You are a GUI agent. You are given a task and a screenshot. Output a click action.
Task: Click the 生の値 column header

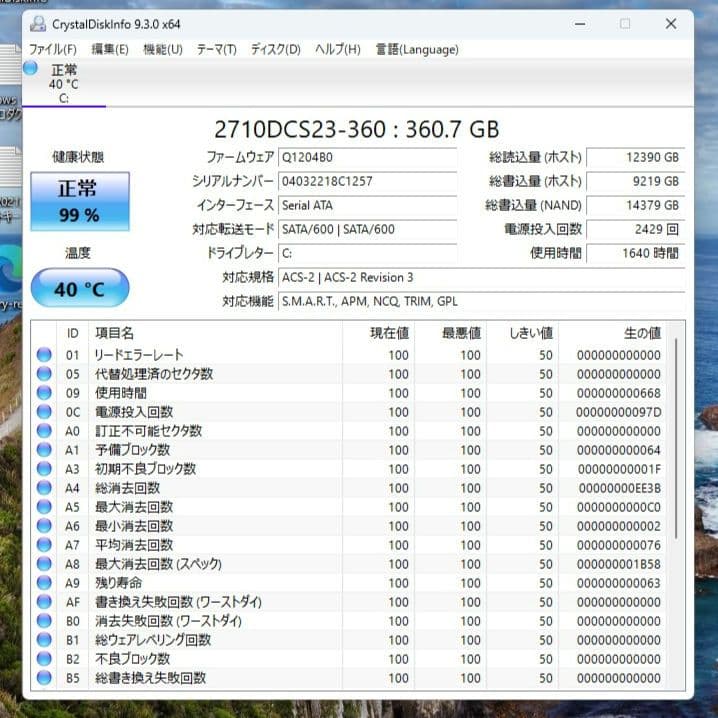click(x=612, y=333)
